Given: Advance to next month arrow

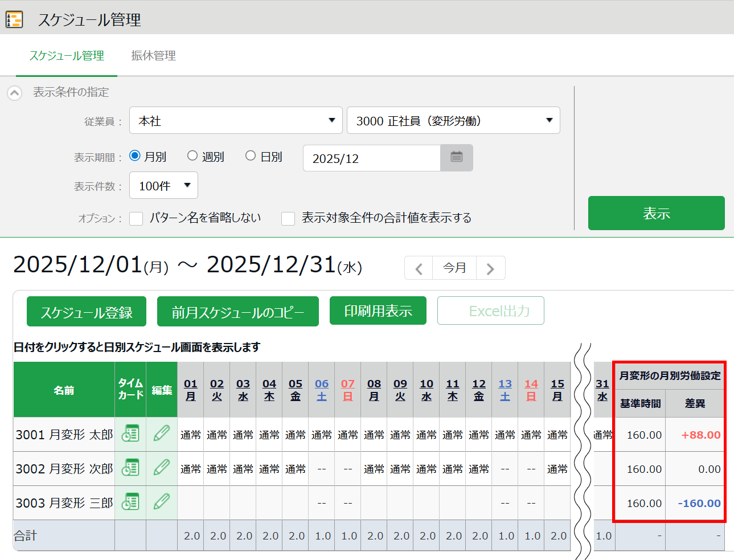Looking at the screenshot, I should 490,268.
